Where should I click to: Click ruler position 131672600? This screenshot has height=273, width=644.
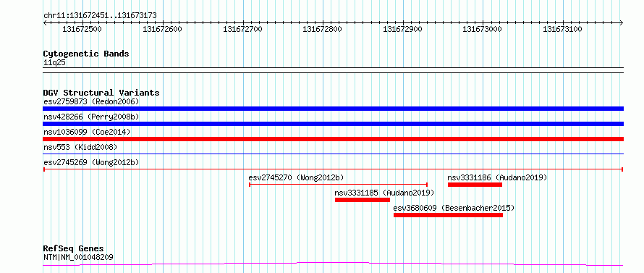click(162, 29)
